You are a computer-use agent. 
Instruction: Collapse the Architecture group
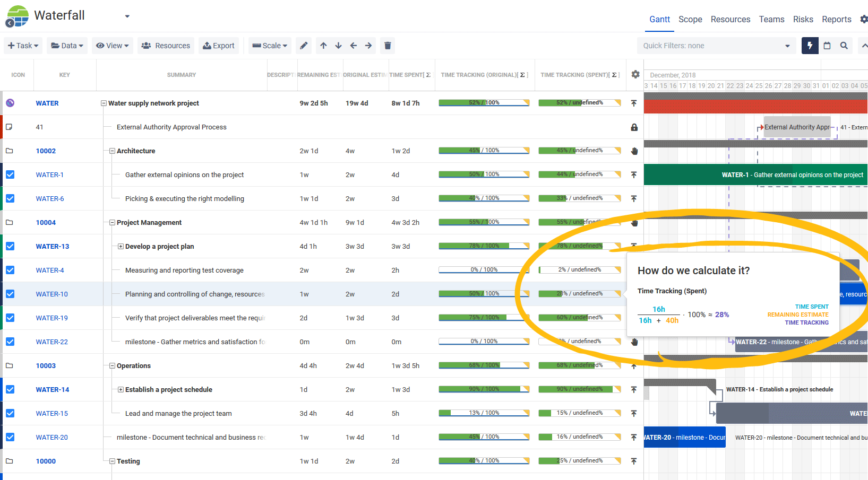point(112,151)
